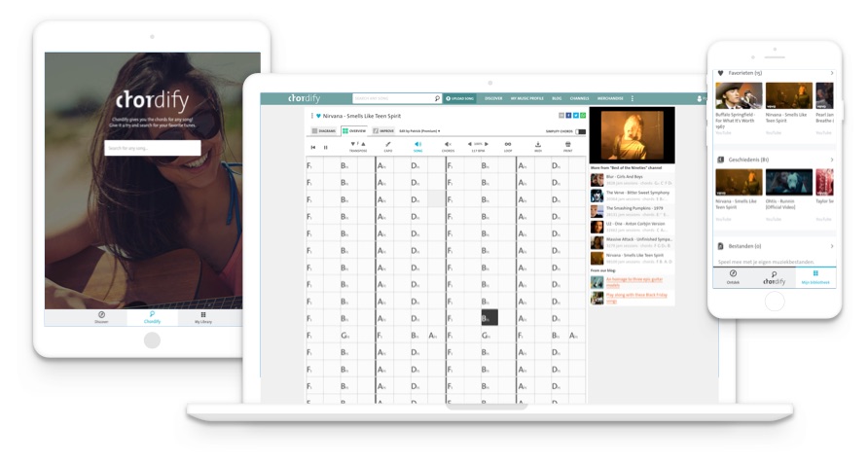
Task: Share the song via Twitter icon
Action: pos(576,115)
